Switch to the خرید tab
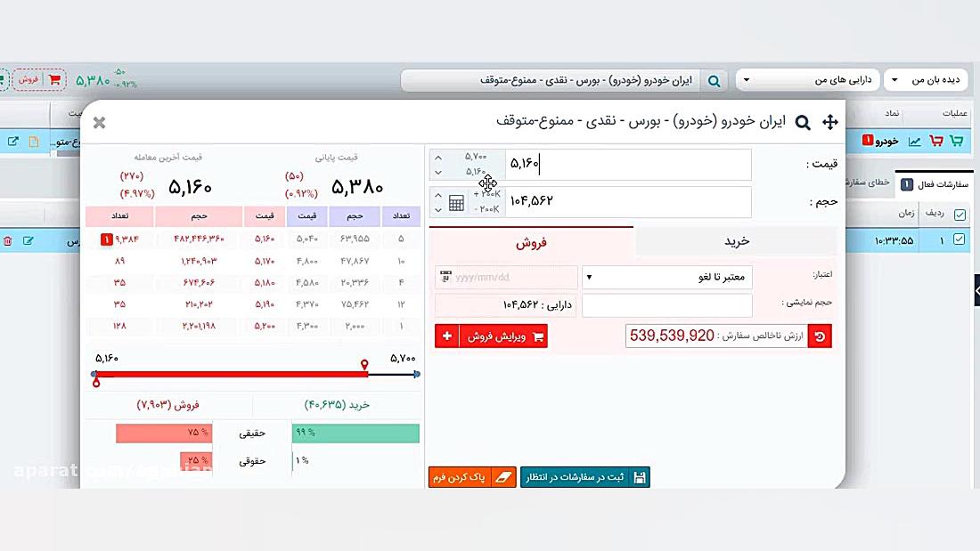 (736, 242)
